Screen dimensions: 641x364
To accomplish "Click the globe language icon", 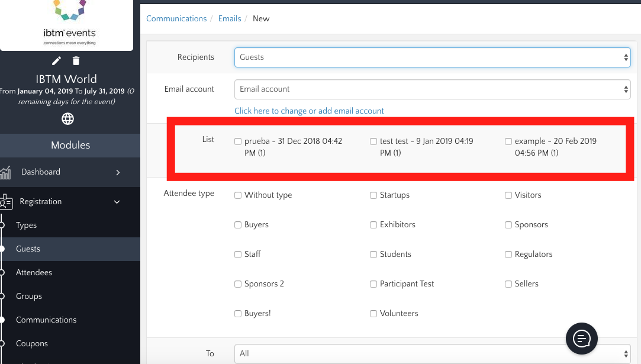I will tap(67, 119).
